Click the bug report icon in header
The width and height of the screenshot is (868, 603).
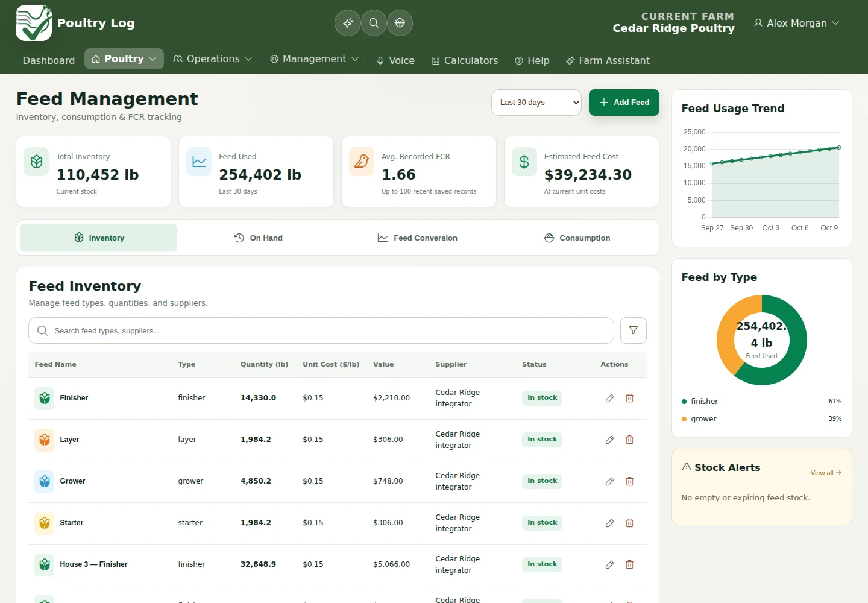[x=400, y=23]
